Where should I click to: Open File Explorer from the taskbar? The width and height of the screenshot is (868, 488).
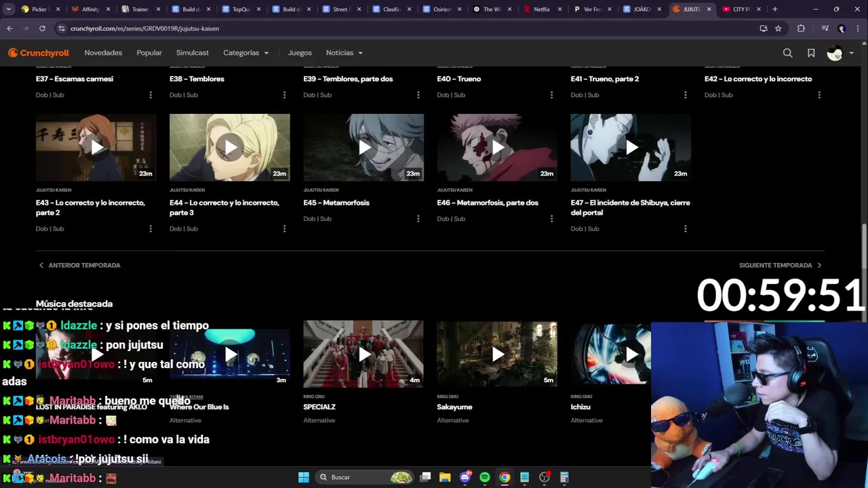click(x=445, y=477)
